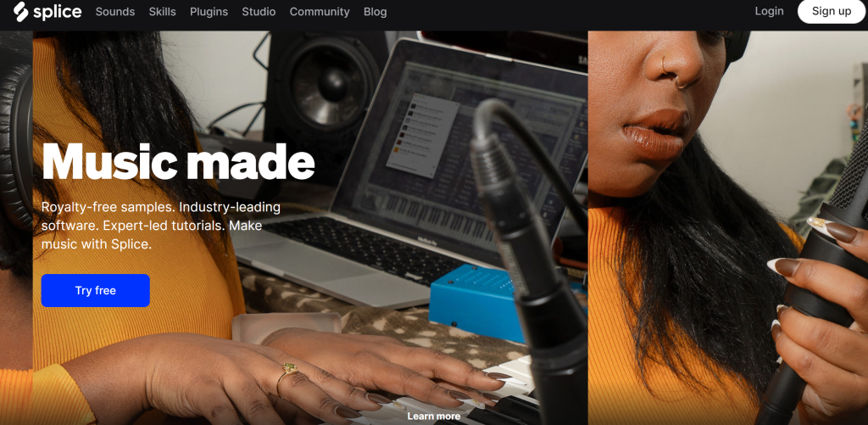This screenshot has width=868, height=425.
Task: Open the Sounds menu item
Action: click(115, 12)
